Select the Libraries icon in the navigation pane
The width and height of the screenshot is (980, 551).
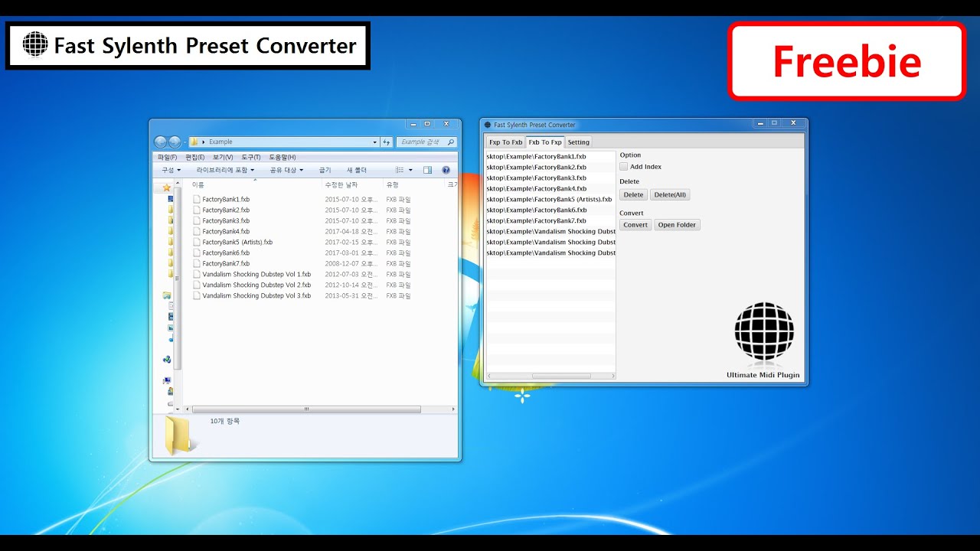167,295
